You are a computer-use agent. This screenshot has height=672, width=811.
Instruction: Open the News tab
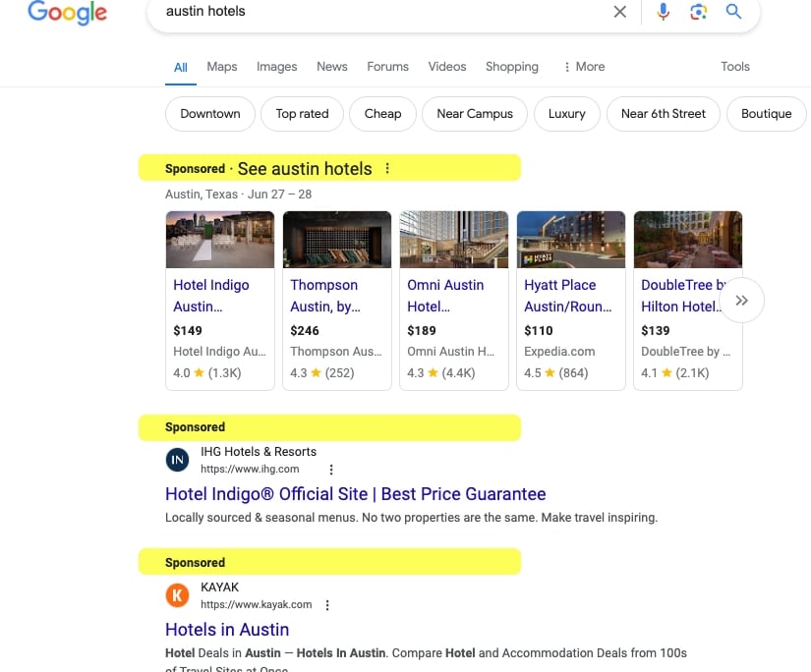[x=332, y=67]
